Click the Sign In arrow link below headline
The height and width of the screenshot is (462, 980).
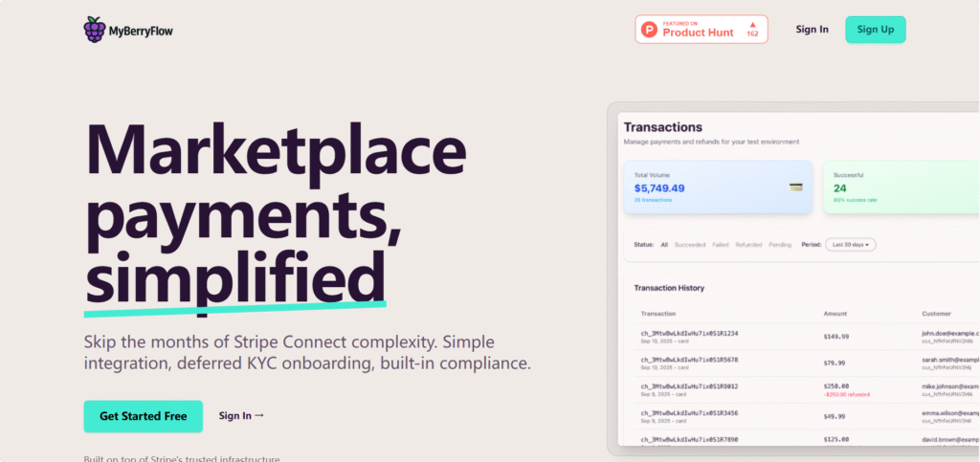(x=241, y=416)
